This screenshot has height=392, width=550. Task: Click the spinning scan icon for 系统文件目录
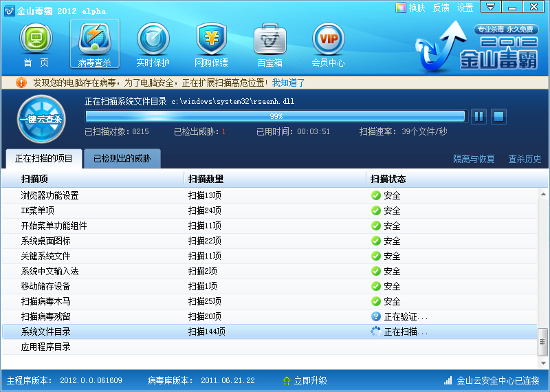click(375, 331)
